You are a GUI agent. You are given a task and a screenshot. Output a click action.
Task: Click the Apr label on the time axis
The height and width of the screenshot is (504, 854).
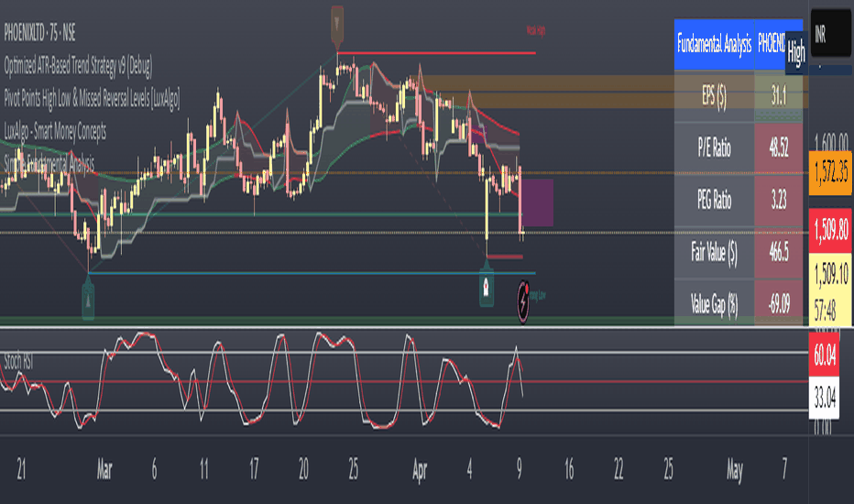pos(420,470)
